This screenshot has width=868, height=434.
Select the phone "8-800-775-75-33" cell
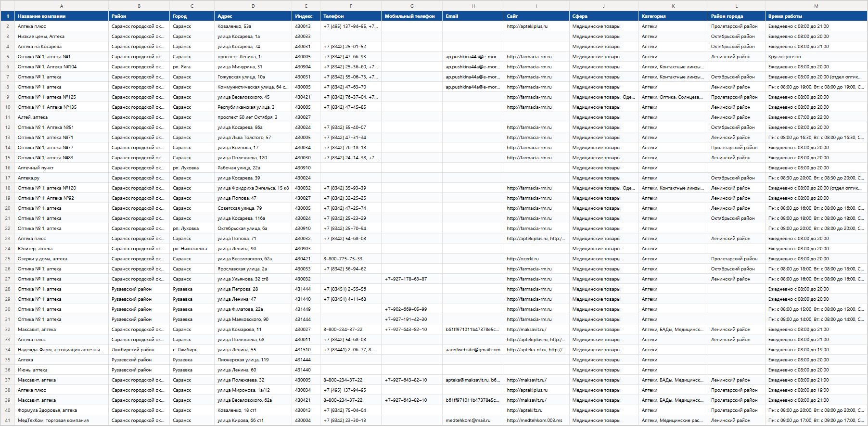[351, 258]
